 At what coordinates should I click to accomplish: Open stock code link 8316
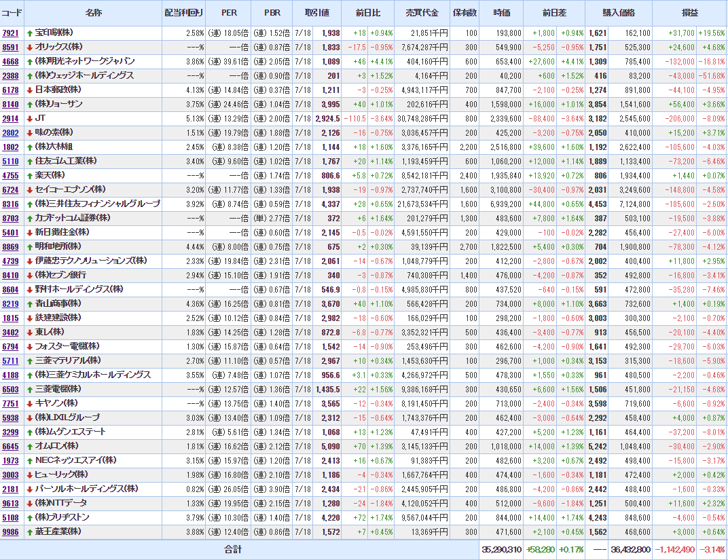coord(11,204)
